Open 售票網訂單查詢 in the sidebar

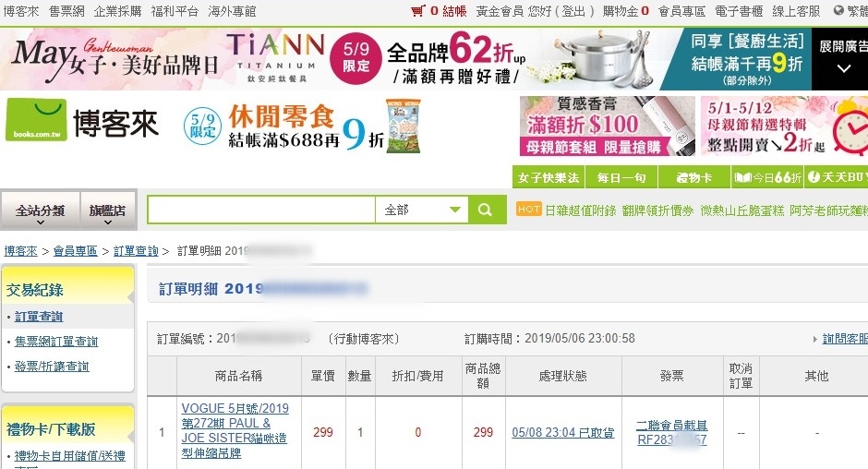coord(56,341)
